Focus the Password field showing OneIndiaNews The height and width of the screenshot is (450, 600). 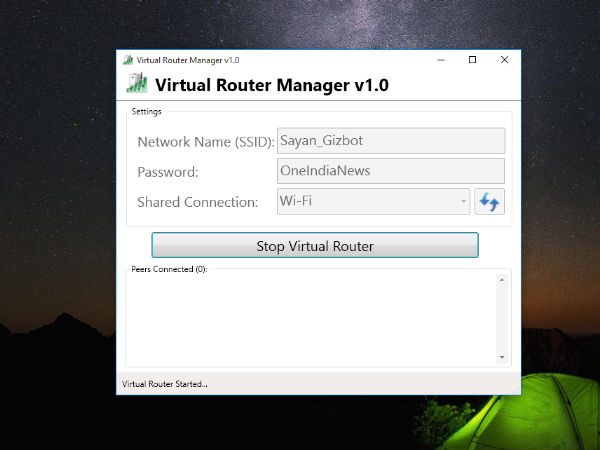click(391, 171)
